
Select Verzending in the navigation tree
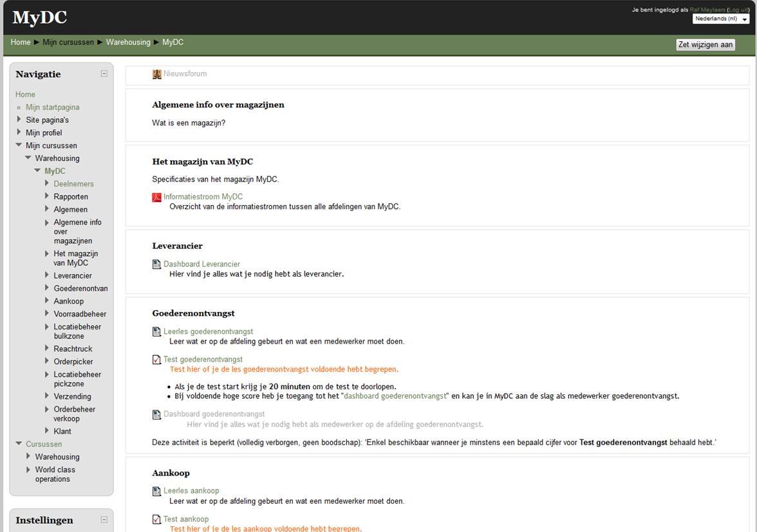pos(72,396)
